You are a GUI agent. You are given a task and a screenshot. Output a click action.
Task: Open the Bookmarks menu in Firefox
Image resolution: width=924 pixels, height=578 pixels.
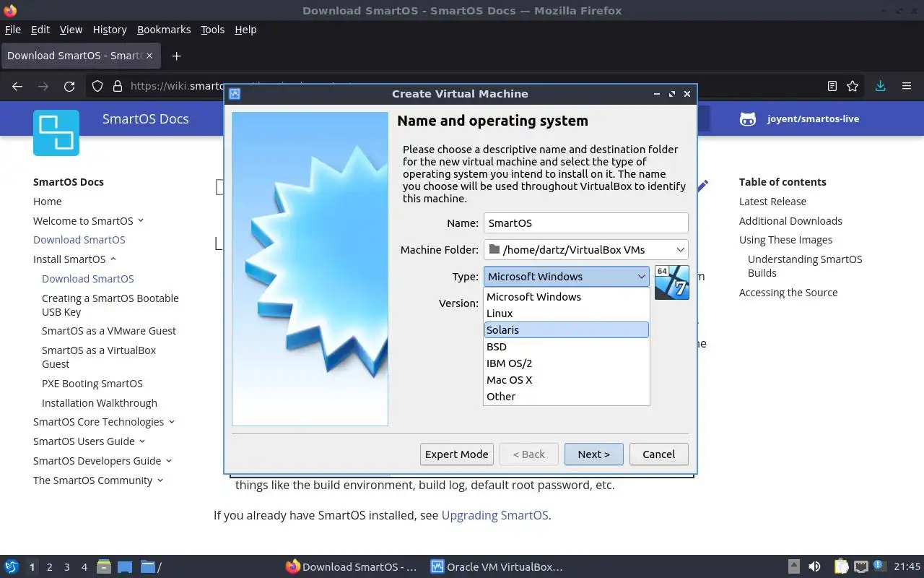click(x=164, y=30)
